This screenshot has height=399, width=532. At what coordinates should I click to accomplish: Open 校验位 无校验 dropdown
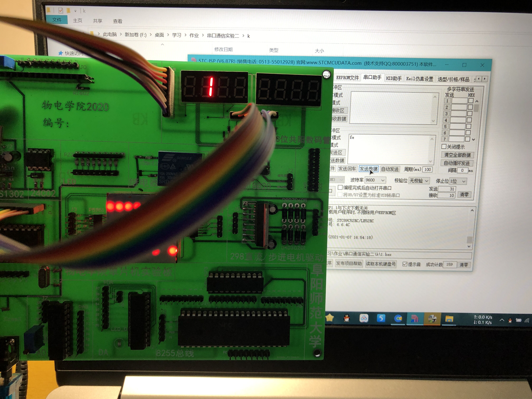point(419,181)
